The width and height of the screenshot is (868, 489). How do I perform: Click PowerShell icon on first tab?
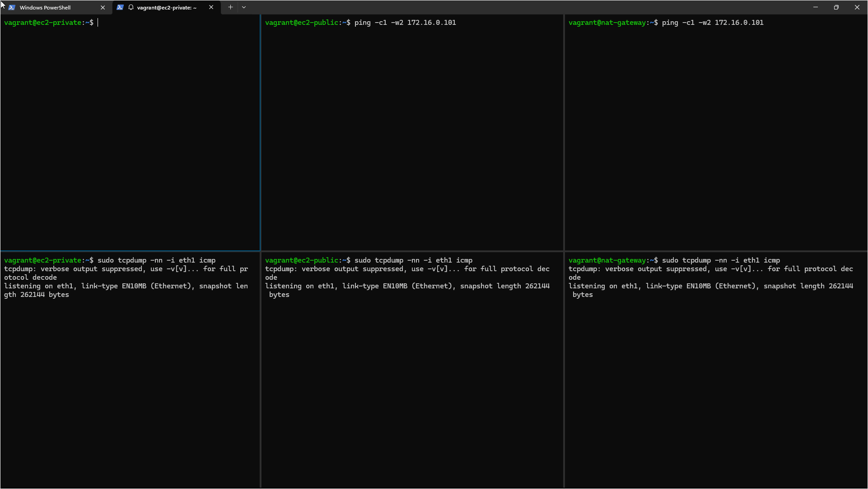coord(12,8)
